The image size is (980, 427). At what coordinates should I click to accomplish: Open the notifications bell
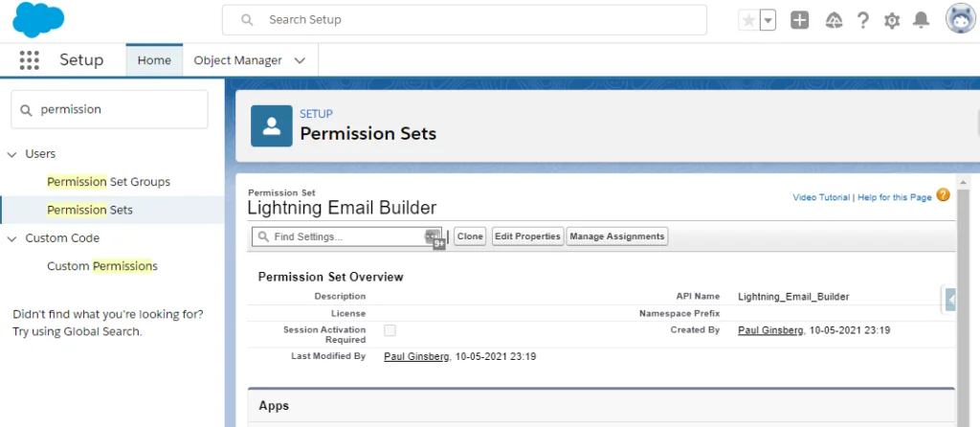pyautogui.click(x=921, y=21)
